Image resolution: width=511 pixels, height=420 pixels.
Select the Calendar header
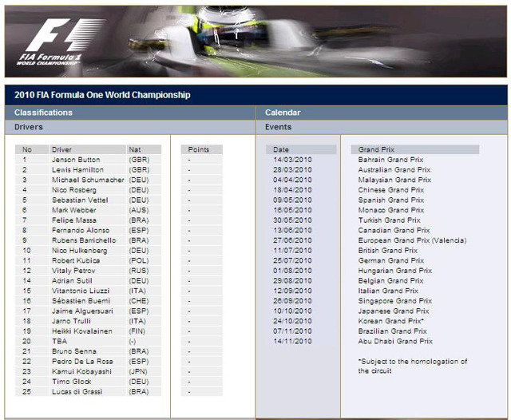click(x=283, y=113)
